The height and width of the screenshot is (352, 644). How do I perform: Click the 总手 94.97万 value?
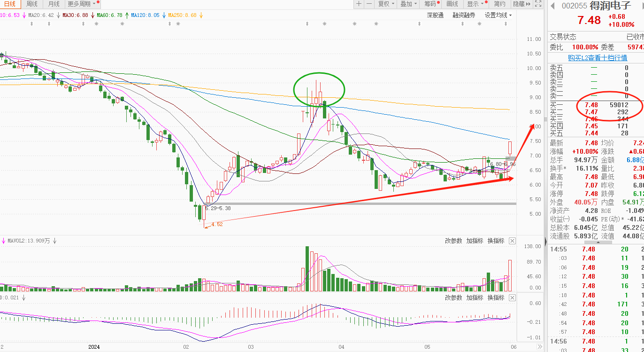[587, 160]
